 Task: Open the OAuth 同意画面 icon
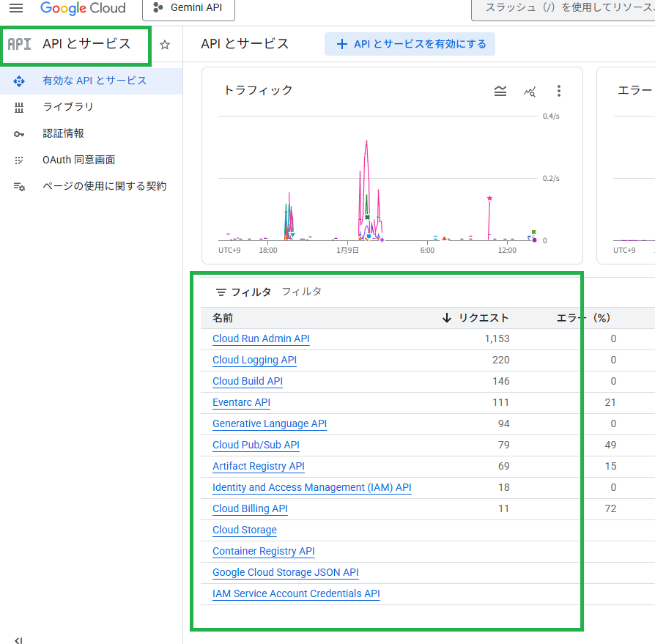pyautogui.click(x=18, y=160)
